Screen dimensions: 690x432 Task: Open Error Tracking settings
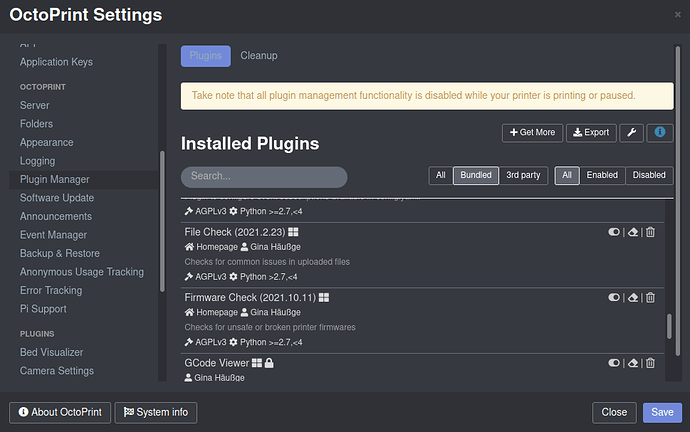pos(51,290)
